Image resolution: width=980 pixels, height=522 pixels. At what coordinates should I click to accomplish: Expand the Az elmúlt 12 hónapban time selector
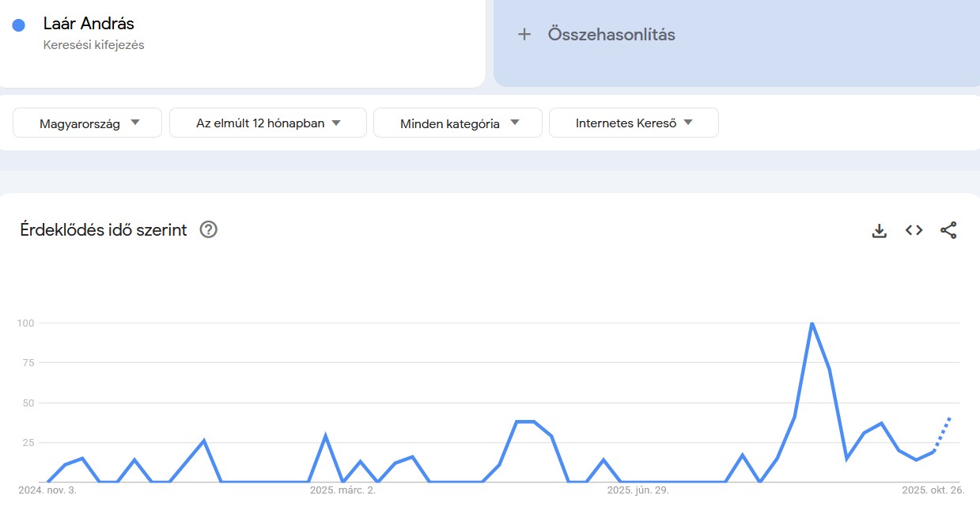pyautogui.click(x=267, y=123)
